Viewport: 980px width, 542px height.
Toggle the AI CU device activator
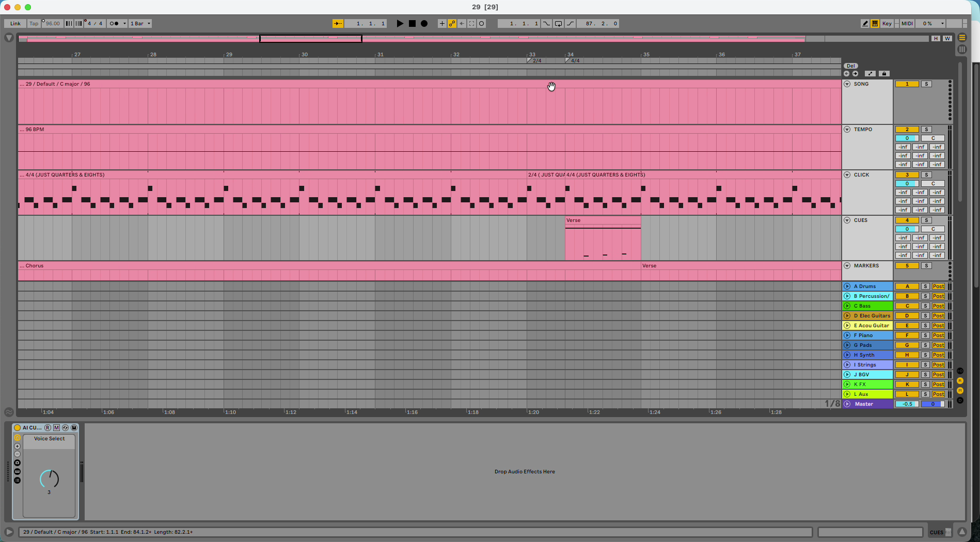[17, 428]
